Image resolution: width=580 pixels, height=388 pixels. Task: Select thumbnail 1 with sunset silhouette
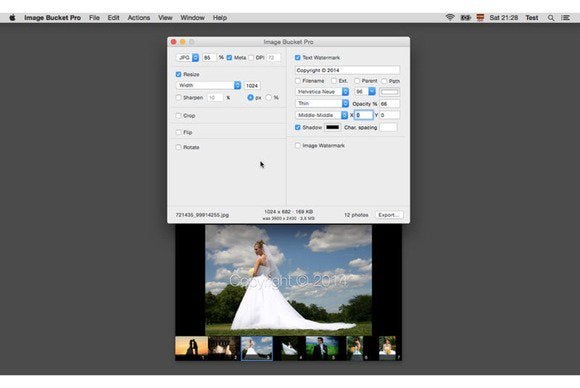click(191, 348)
